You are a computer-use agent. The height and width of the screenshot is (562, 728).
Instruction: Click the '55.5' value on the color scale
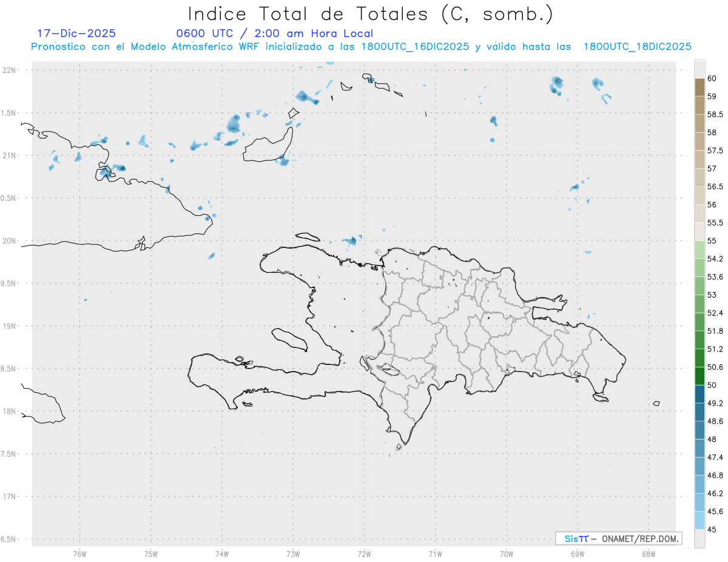(x=715, y=223)
